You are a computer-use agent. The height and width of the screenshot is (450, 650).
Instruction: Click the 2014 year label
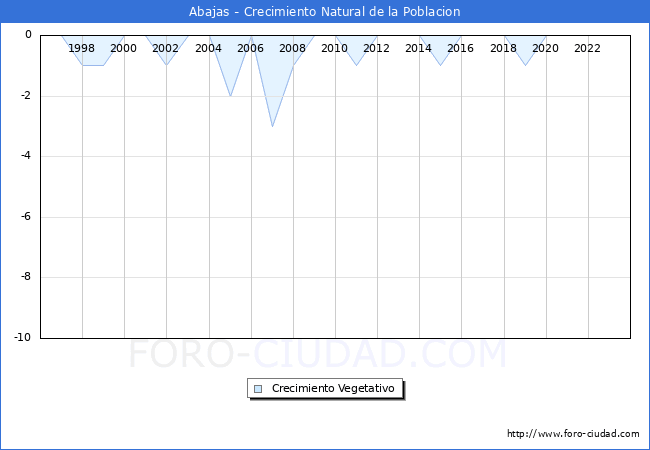[x=418, y=48]
